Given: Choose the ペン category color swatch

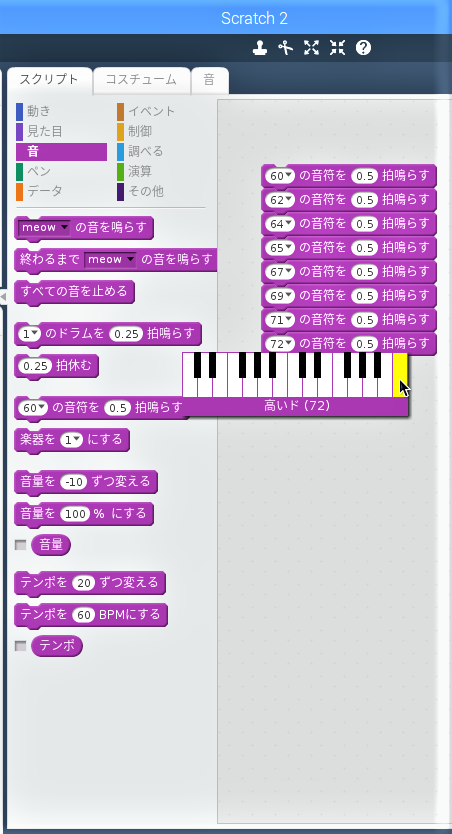Looking at the screenshot, I should pos(20,171).
